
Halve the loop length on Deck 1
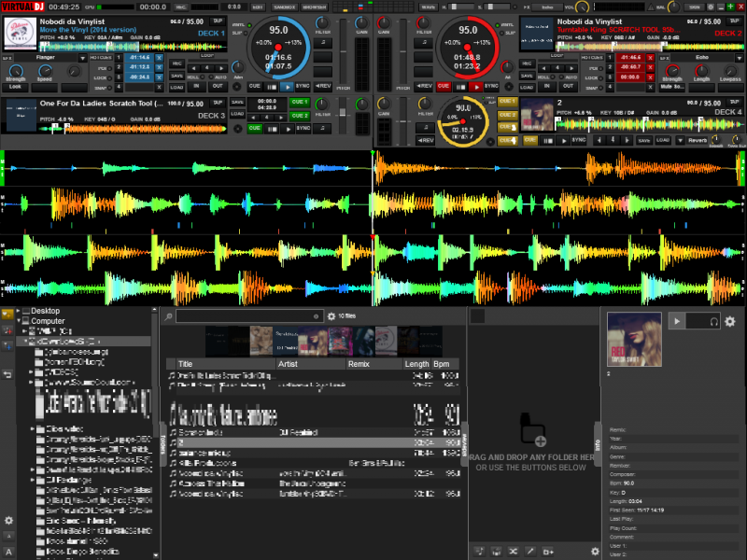[x=193, y=68]
